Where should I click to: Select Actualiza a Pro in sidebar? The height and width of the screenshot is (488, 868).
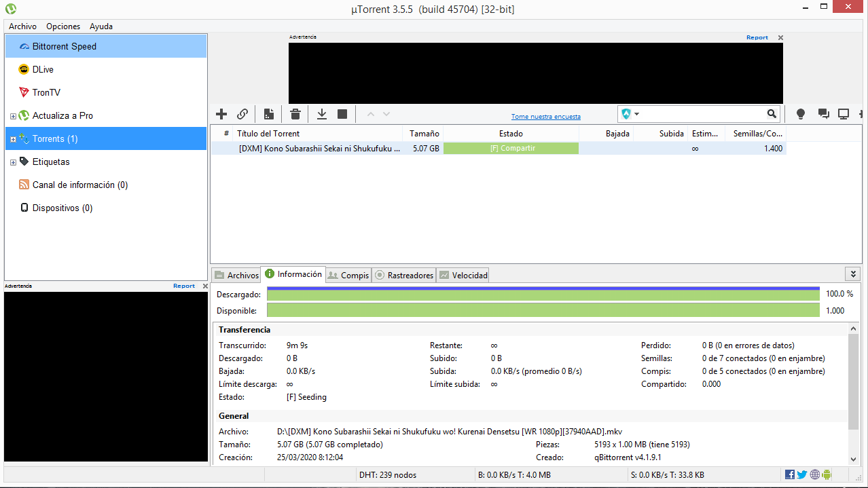pos(105,115)
